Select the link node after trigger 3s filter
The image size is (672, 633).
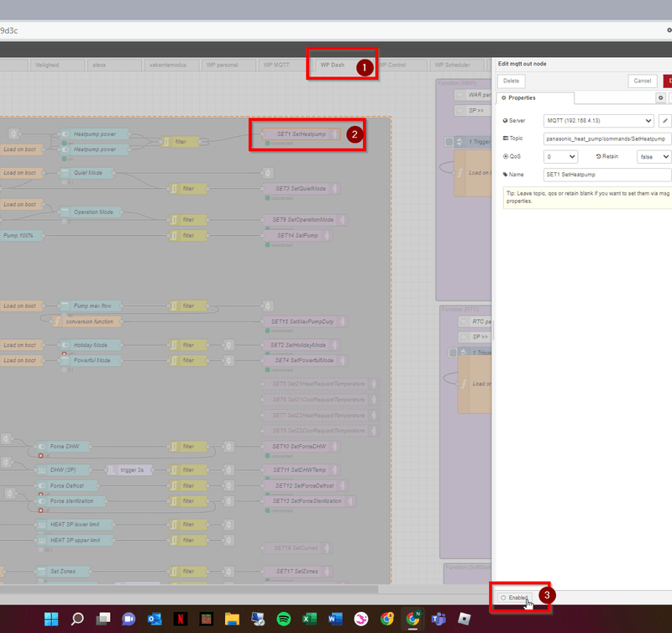coord(228,470)
